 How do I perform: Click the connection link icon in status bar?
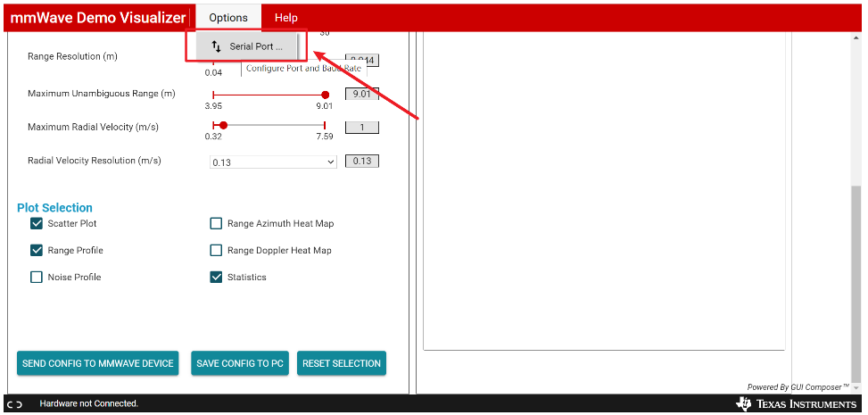(x=15, y=404)
